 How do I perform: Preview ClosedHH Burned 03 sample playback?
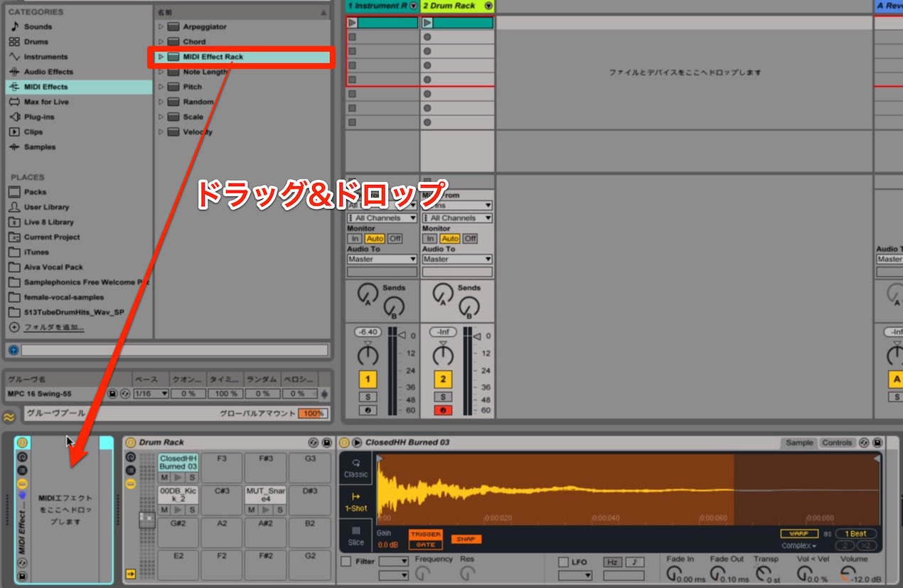(357, 442)
